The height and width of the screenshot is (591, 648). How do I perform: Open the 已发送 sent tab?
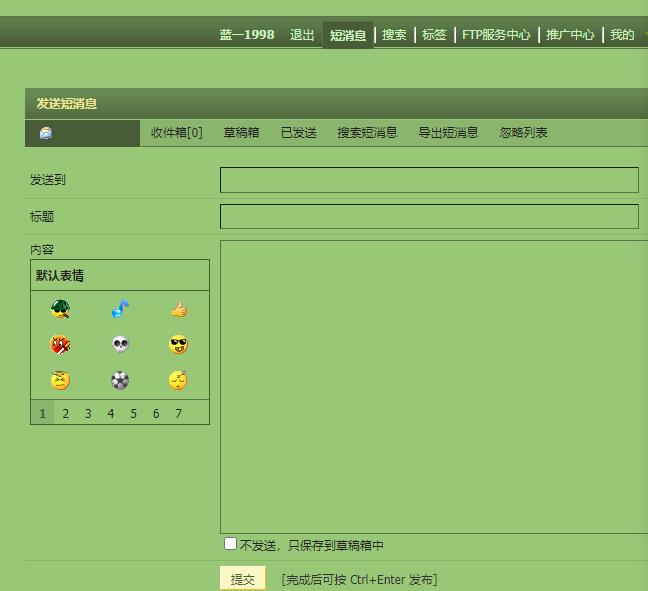[299, 133]
